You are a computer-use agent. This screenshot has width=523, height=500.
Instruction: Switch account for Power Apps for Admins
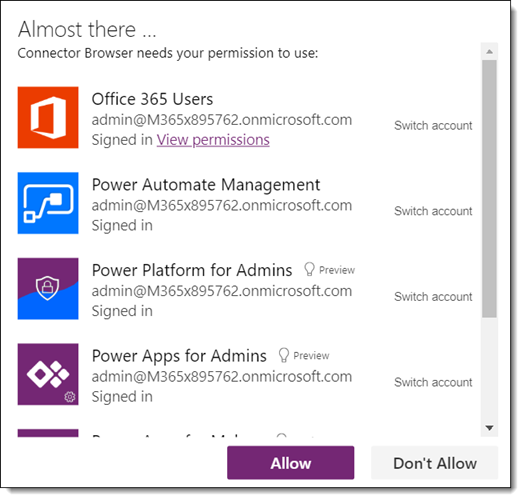pos(433,382)
